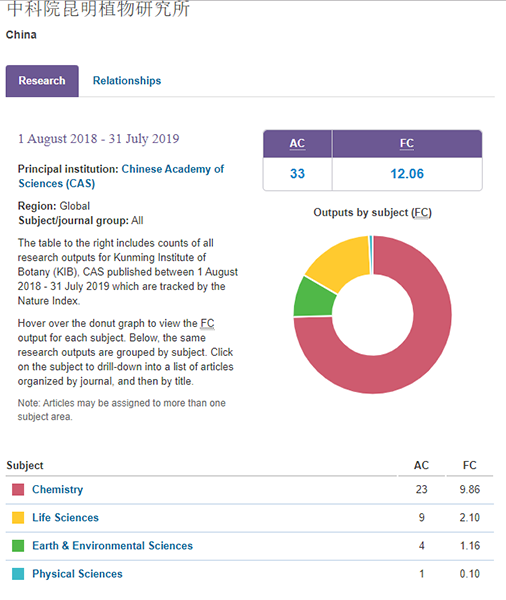This screenshot has height=600, width=506.
Task: Click the Chemistry subject link
Action: point(57,489)
